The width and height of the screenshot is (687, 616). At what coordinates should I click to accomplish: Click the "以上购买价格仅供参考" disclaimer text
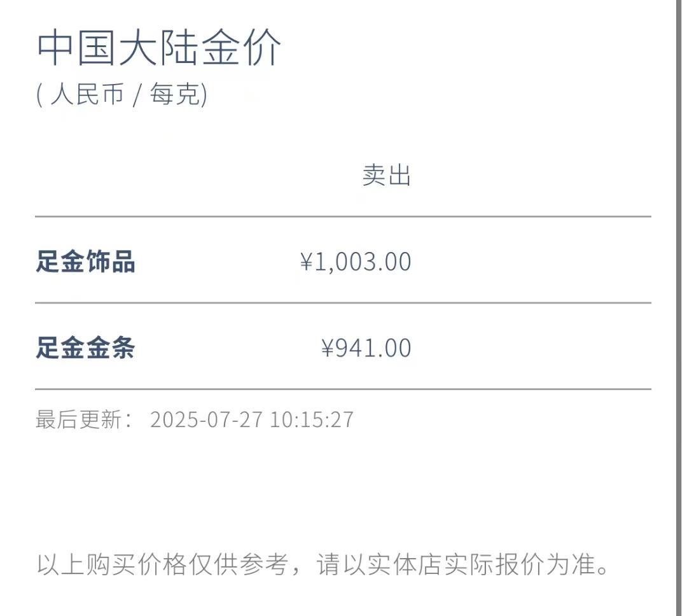(162, 565)
